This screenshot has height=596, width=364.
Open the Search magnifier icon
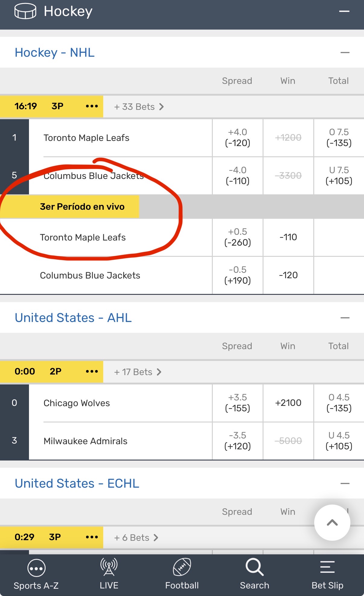(254, 567)
